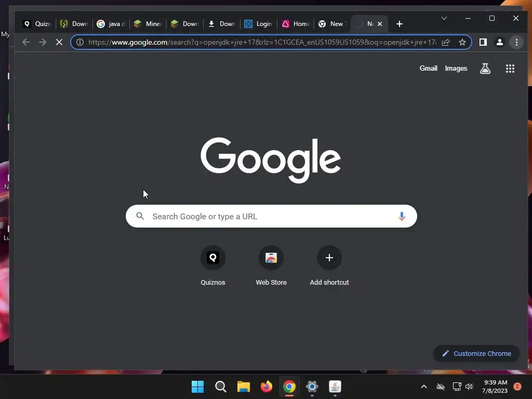Switch to Home tab

pyautogui.click(x=296, y=24)
